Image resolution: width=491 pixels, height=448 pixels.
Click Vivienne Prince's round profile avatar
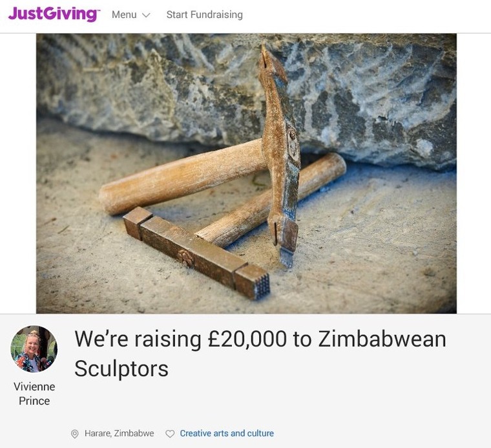(34, 349)
